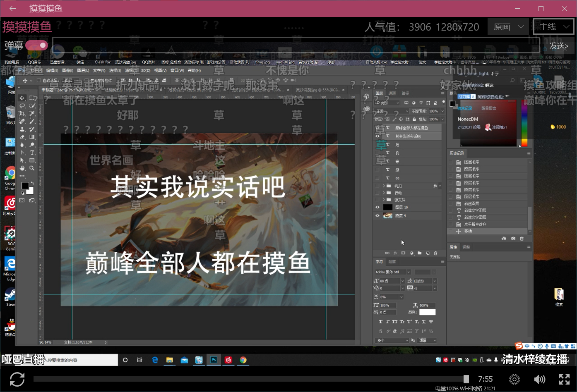This screenshot has height=392, width=577.
Task: Click the 发送> send button
Action: [x=559, y=45]
